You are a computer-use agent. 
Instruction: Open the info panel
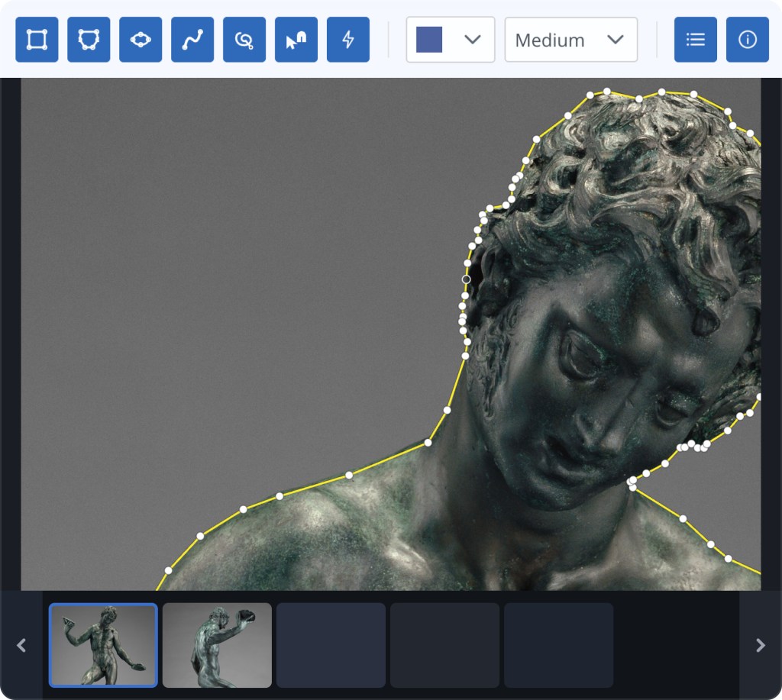pos(748,40)
